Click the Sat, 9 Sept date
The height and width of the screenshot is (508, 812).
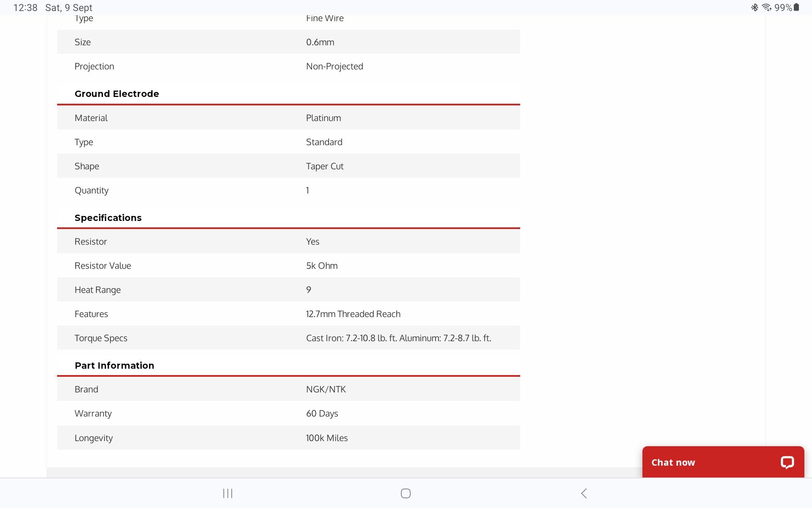(x=69, y=8)
